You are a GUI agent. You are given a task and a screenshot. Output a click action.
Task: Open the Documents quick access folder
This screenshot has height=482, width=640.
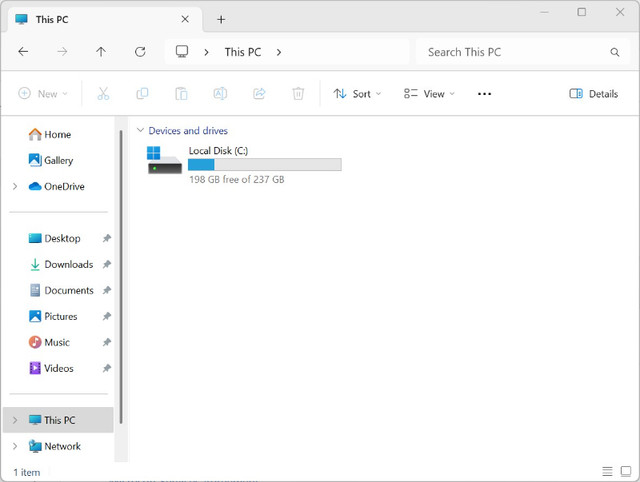61,290
